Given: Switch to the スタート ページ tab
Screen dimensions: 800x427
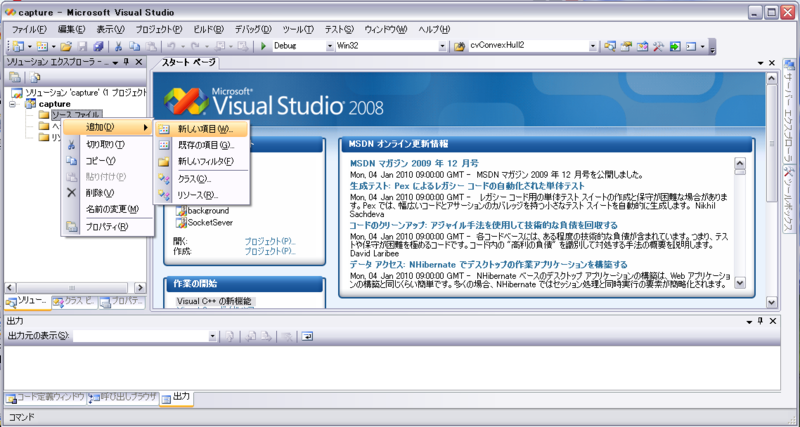Looking at the screenshot, I should point(188,63).
